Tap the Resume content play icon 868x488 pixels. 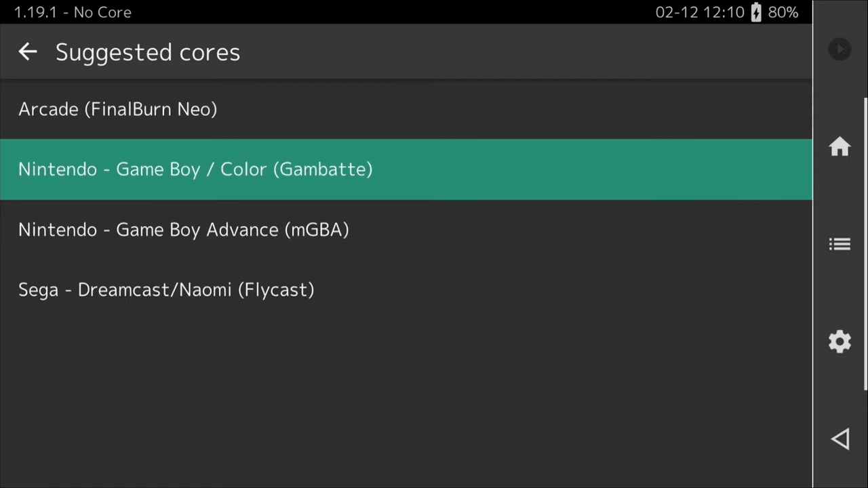point(840,49)
